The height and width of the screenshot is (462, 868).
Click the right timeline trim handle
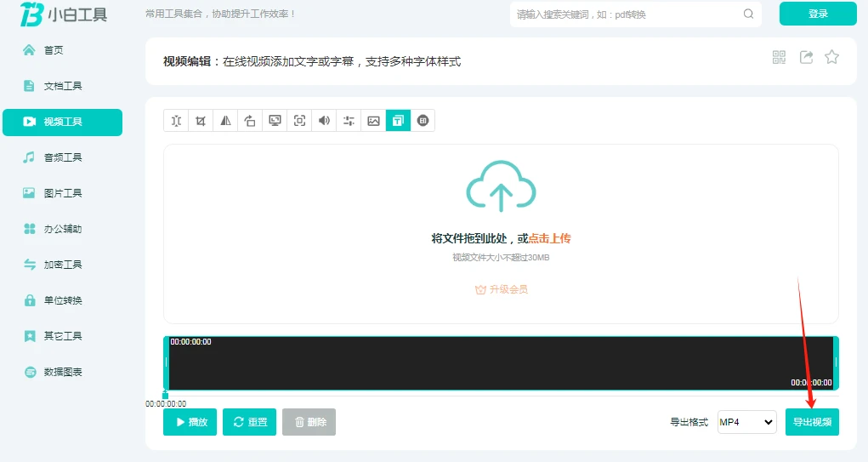tap(836, 362)
